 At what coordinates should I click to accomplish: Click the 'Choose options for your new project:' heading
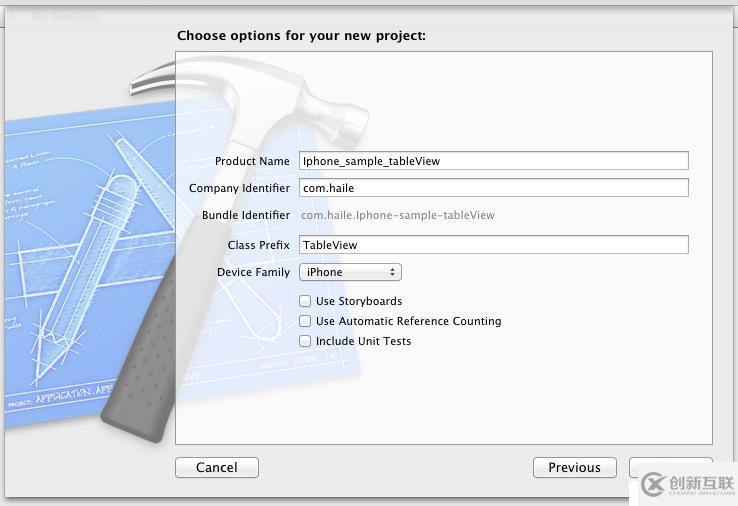pos(301,36)
